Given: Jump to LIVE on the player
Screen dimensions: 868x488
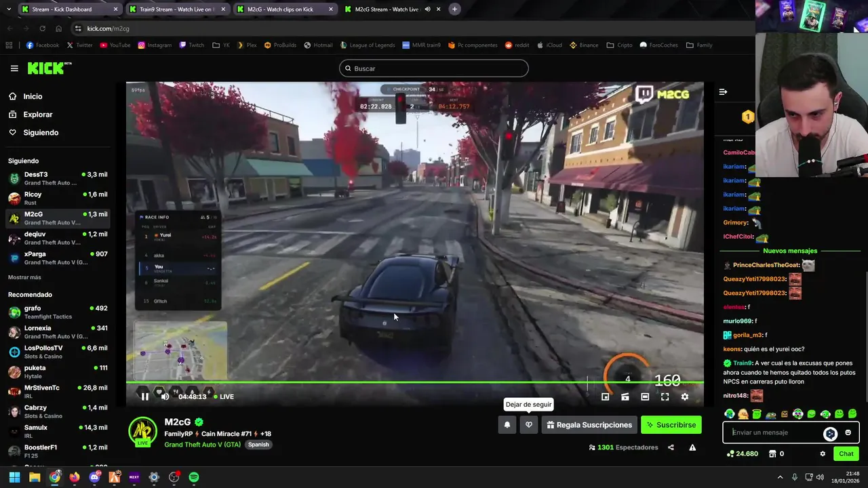Looking at the screenshot, I should point(222,396).
